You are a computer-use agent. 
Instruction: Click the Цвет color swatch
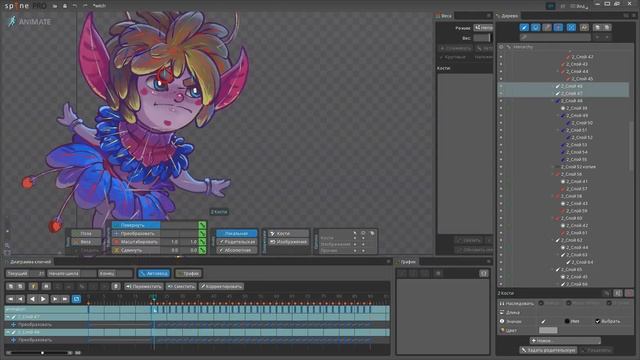(548, 330)
